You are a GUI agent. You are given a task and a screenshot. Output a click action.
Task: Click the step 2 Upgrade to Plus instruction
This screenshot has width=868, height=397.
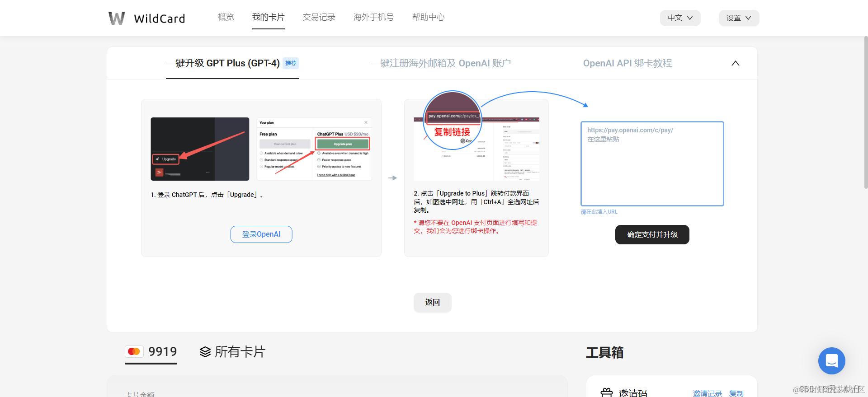coord(476,201)
